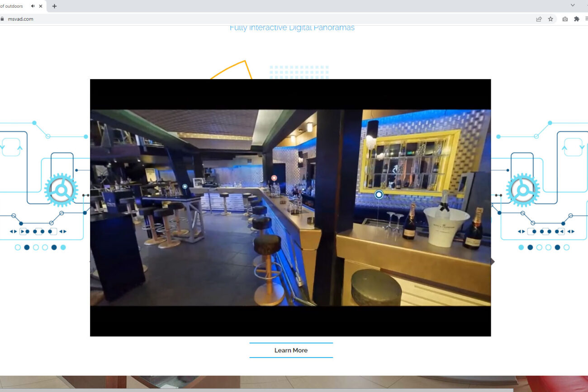Click the left gear graphic
This screenshot has width=588, height=392.
pyautogui.click(x=61, y=190)
